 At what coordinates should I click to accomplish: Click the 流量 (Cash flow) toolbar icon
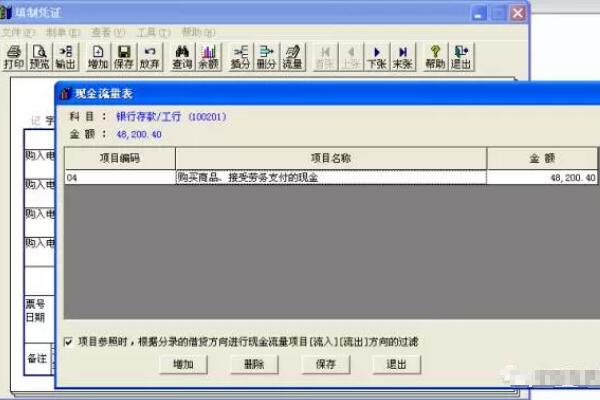point(292,56)
